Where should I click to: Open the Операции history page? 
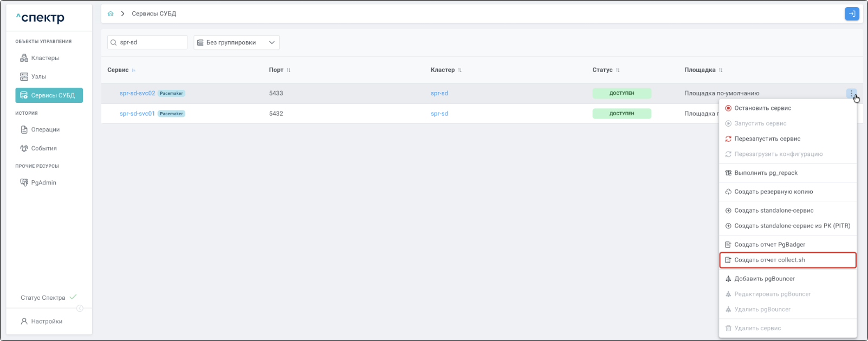[x=45, y=130]
